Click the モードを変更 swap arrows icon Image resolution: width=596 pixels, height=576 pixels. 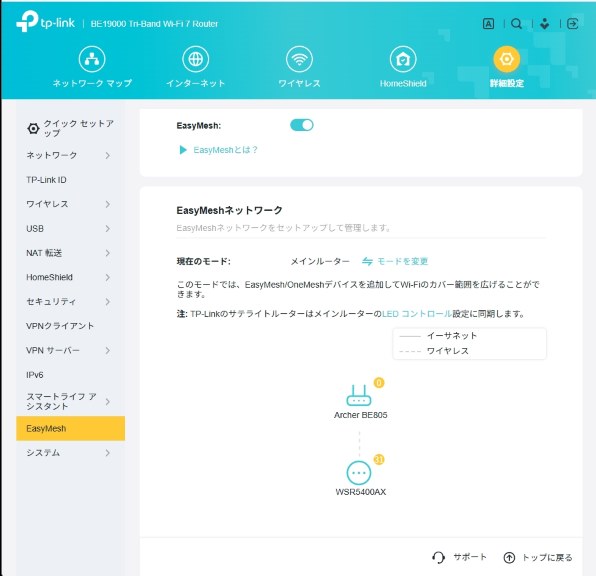pos(367,261)
